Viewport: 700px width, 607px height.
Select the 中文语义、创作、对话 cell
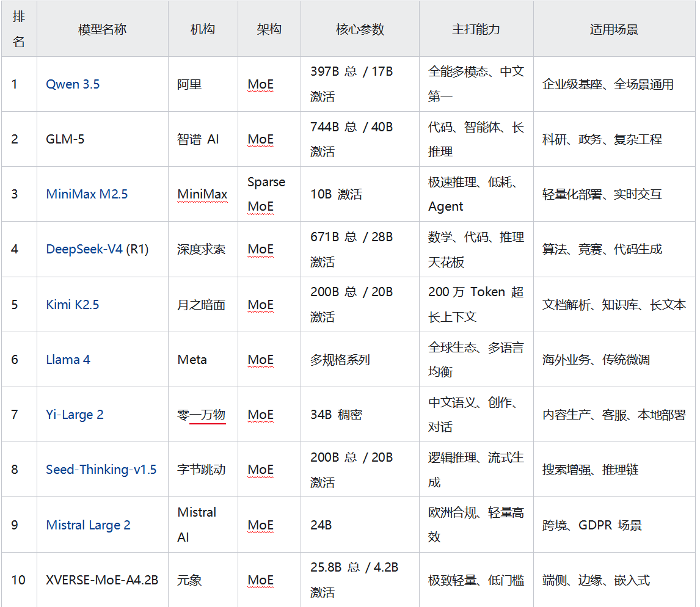pos(476,415)
